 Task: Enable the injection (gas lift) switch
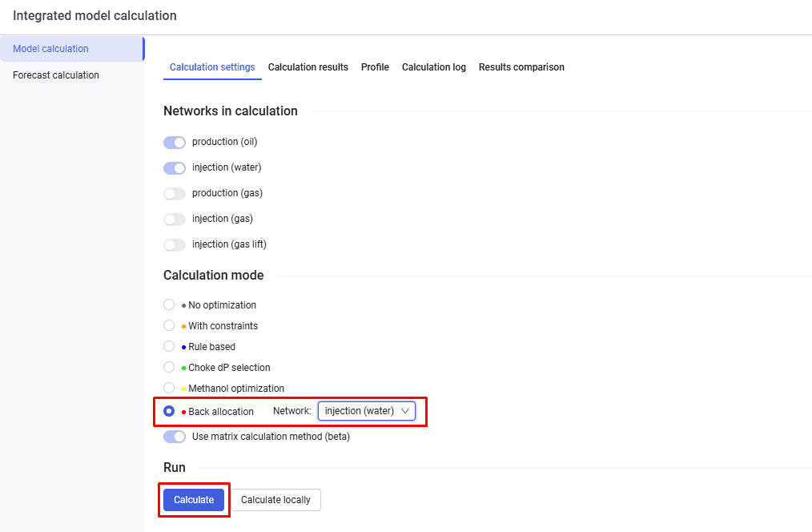coord(175,245)
